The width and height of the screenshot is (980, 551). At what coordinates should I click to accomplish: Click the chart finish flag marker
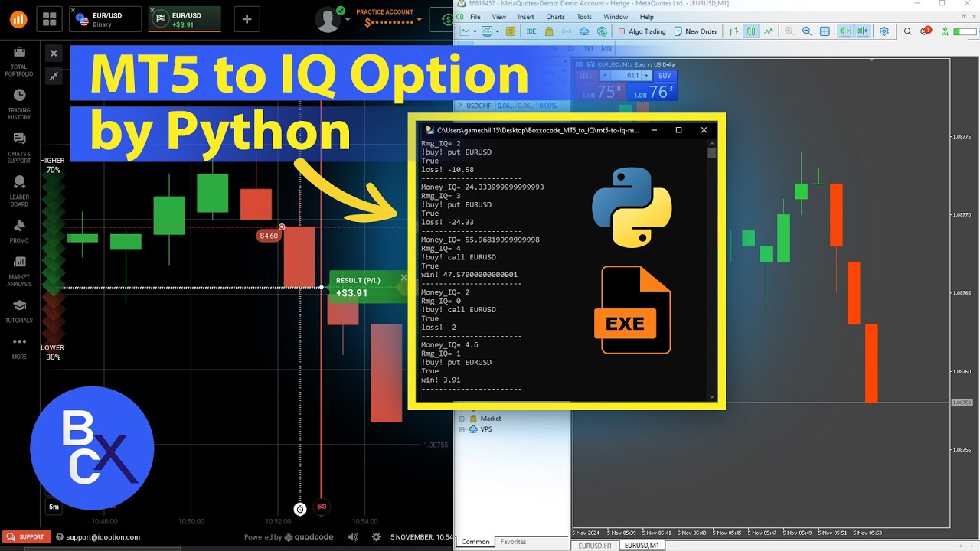[x=322, y=507]
